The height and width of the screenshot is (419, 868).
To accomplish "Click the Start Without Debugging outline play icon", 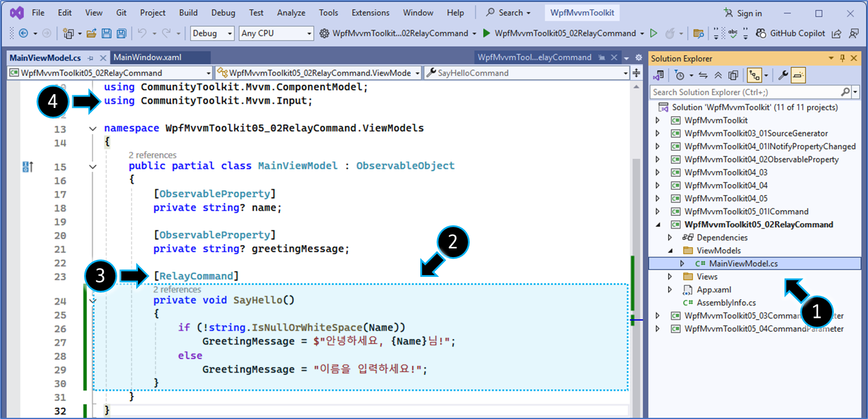I will pyautogui.click(x=654, y=34).
